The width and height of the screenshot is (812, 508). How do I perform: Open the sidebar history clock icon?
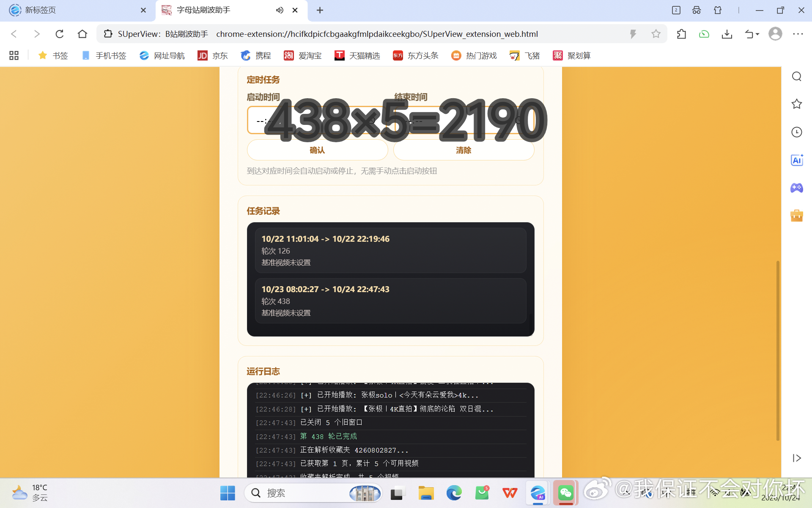pos(797,132)
